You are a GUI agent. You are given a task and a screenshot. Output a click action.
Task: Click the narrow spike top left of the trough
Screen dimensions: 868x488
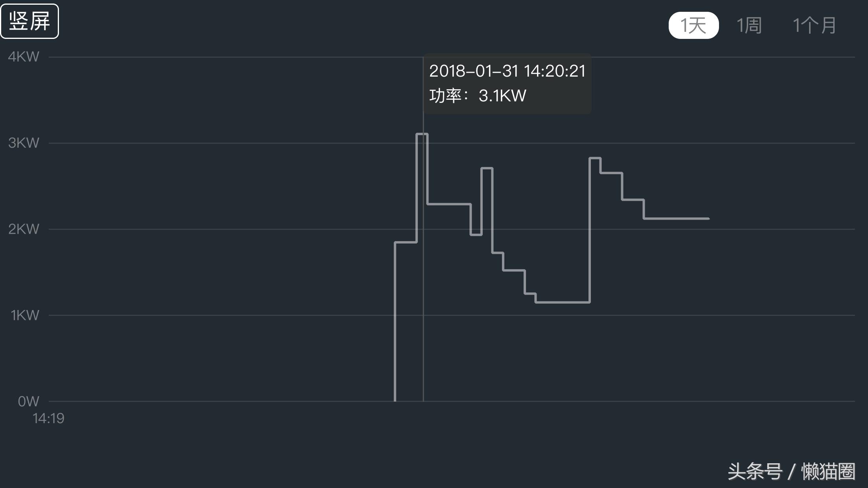click(487, 168)
